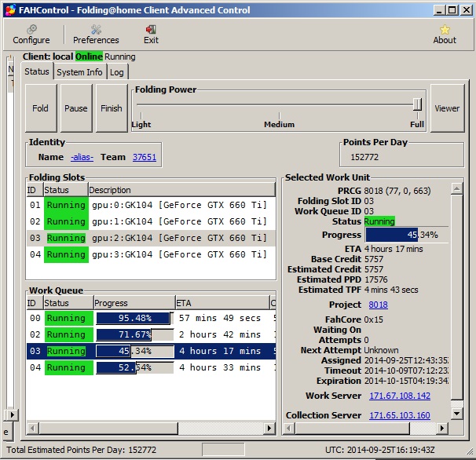The width and height of the screenshot is (476, 460).
Task: Select folding slot 04 gpu:3 row
Action: pyautogui.click(x=151, y=254)
